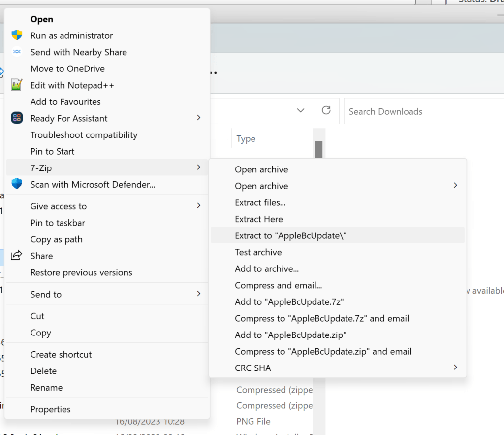This screenshot has width=504, height=435.
Task: Select Rename from context menu
Action: point(107,388)
